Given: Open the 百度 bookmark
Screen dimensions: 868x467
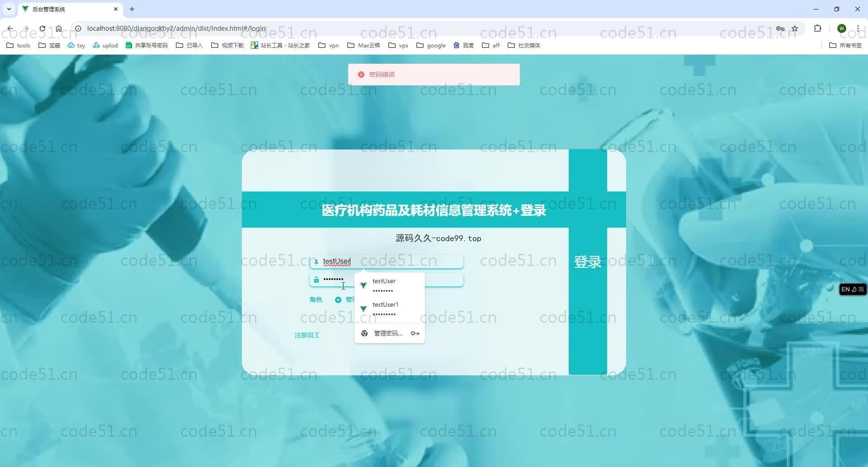Looking at the screenshot, I should pyautogui.click(x=463, y=45).
